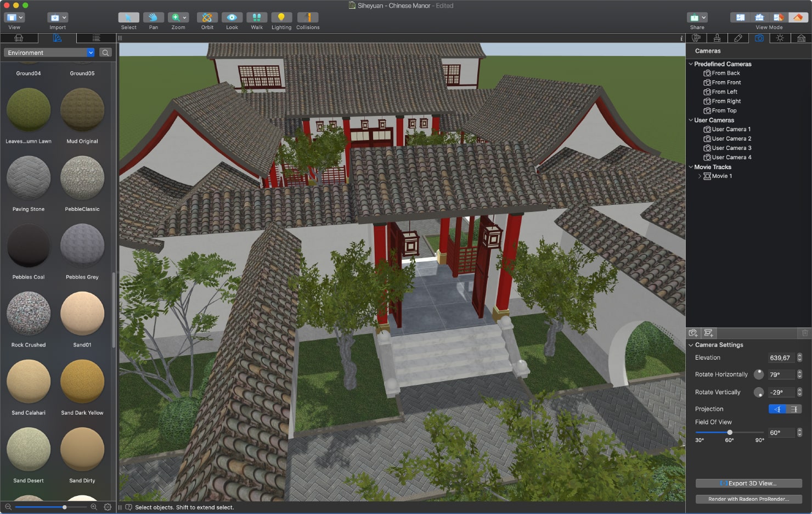Search the material library
Viewport: 812px width, 514px height.
[x=106, y=53]
